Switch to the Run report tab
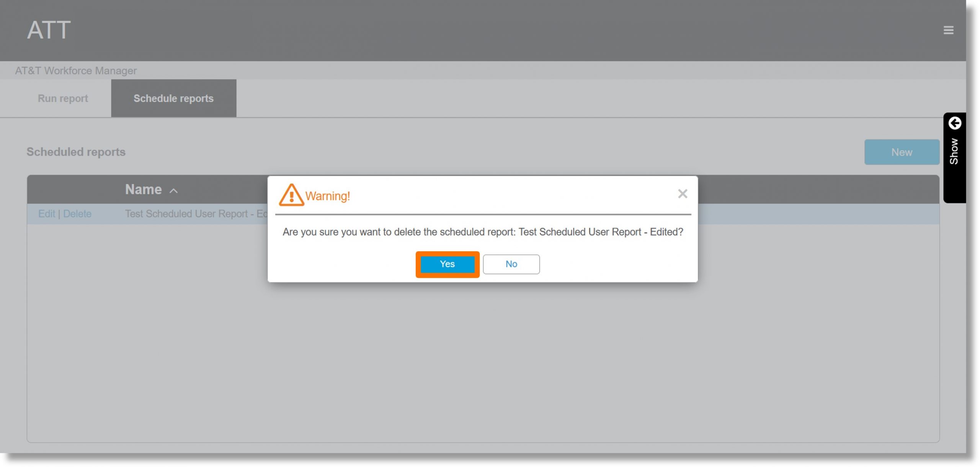Image resolution: width=980 pixels, height=467 pixels. pyautogui.click(x=62, y=98)
